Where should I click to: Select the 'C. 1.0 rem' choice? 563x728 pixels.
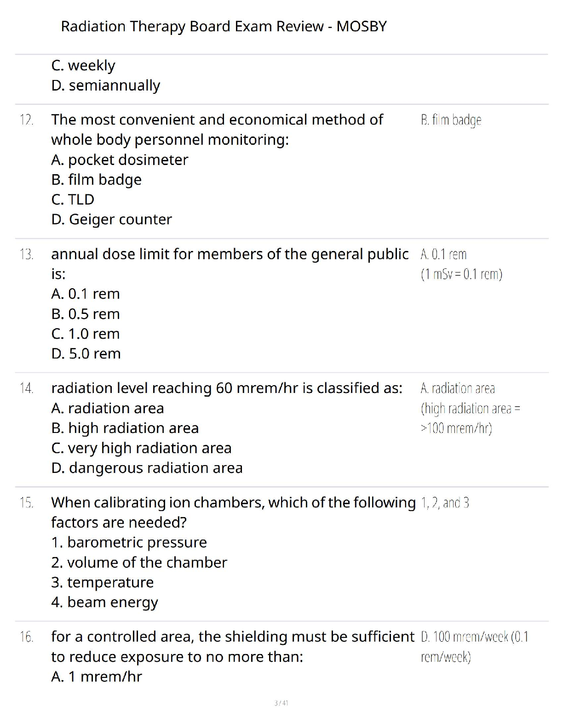(x=86, y=334)
